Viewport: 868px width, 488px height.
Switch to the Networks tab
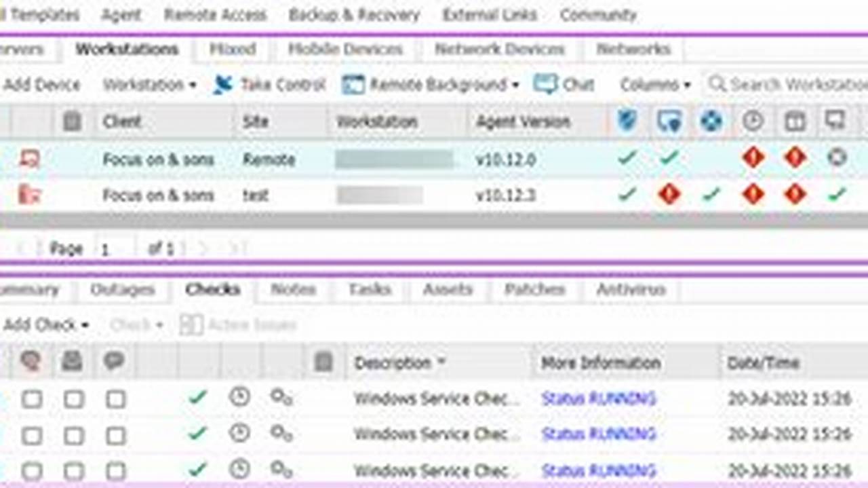pos(633,49)
